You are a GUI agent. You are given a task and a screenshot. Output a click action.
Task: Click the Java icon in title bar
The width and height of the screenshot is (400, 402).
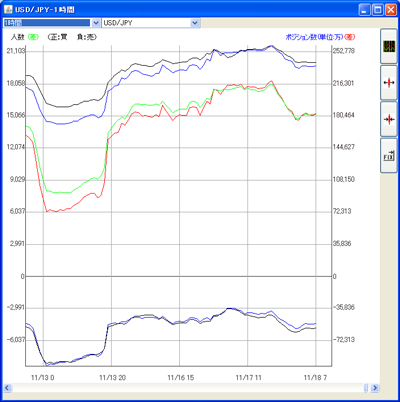pyautogui.click(x=8, y=9)
